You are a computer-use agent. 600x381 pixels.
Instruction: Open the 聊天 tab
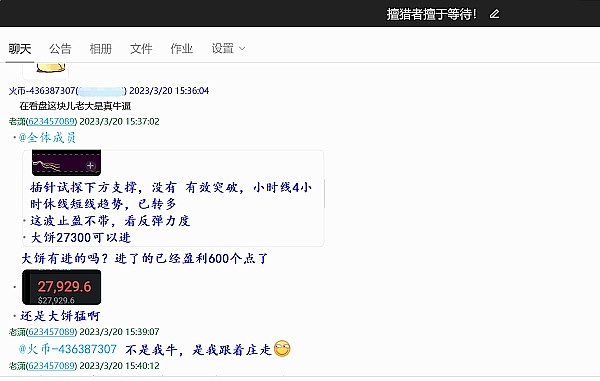click(x=20, y=49)
